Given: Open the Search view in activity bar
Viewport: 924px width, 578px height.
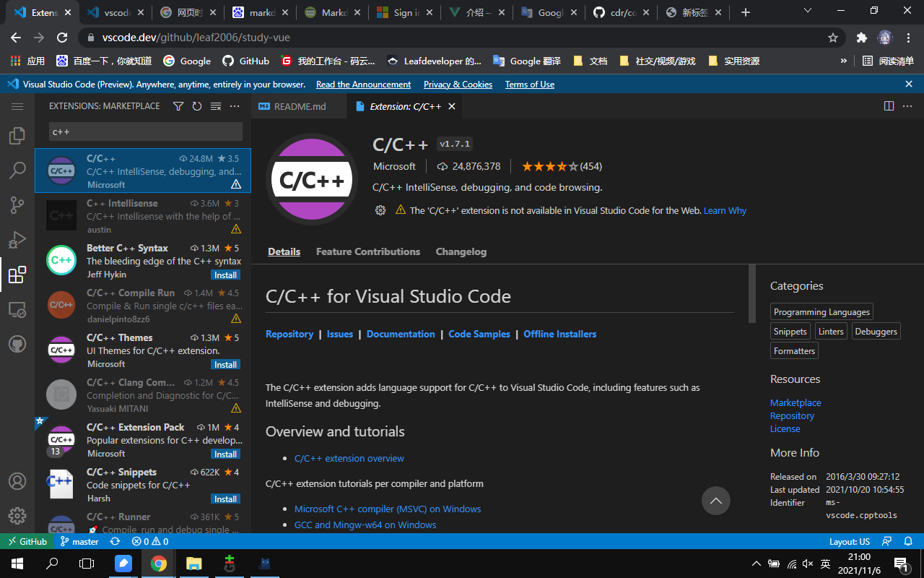Looking at the screenshot, I should click(17, 171).
